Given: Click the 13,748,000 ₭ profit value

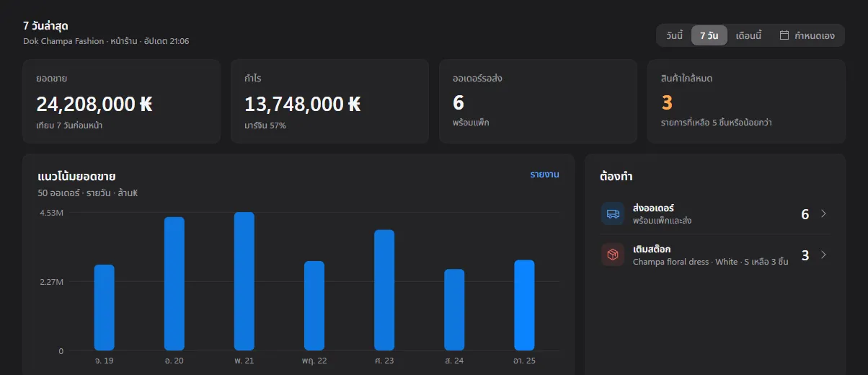Looking at the screenshot, I should (x=303, y=105).
